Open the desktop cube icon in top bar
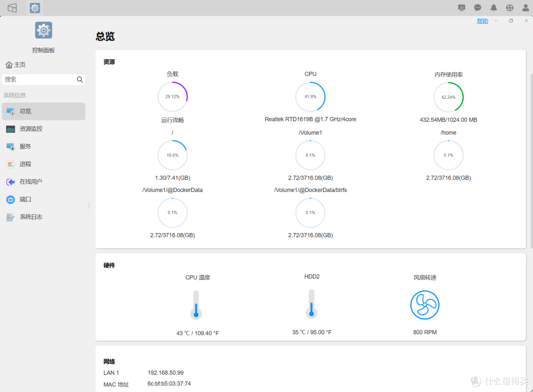 (12, 8)
